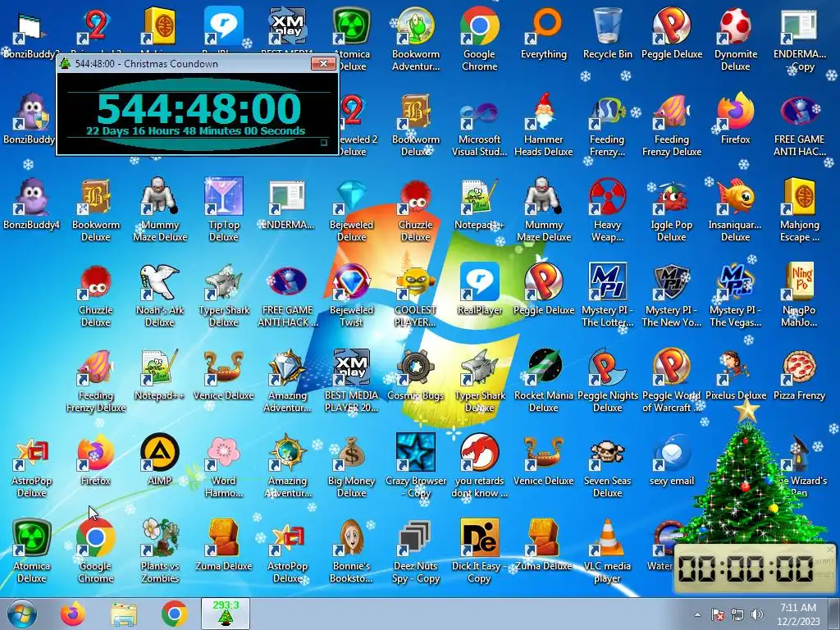
Task: Launch Dynomite Deluxe from the desktop
Action: (736, 39)
